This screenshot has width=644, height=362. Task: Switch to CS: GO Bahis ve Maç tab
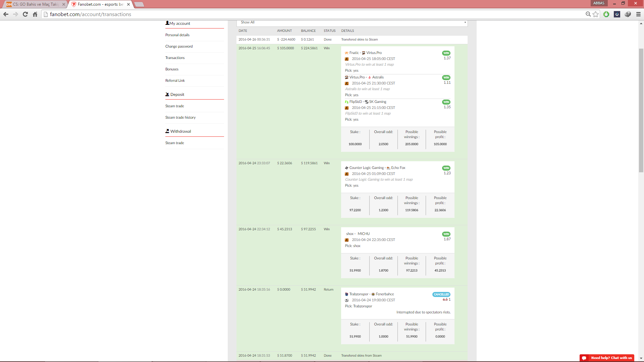click(x=35, y=4)
